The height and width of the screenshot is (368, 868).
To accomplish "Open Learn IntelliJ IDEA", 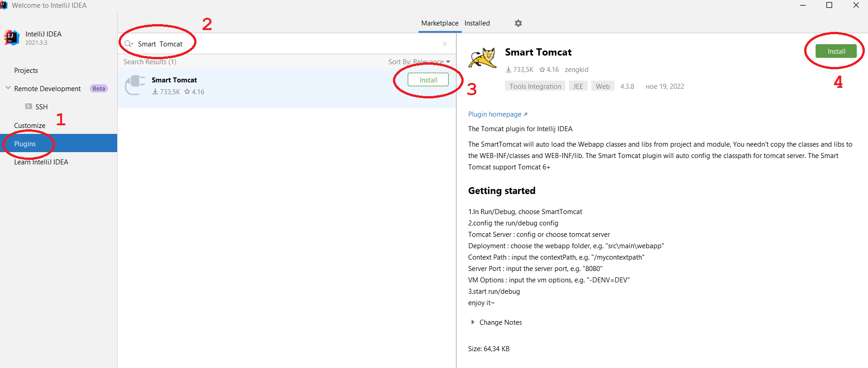I will click(x=41, y=162).
